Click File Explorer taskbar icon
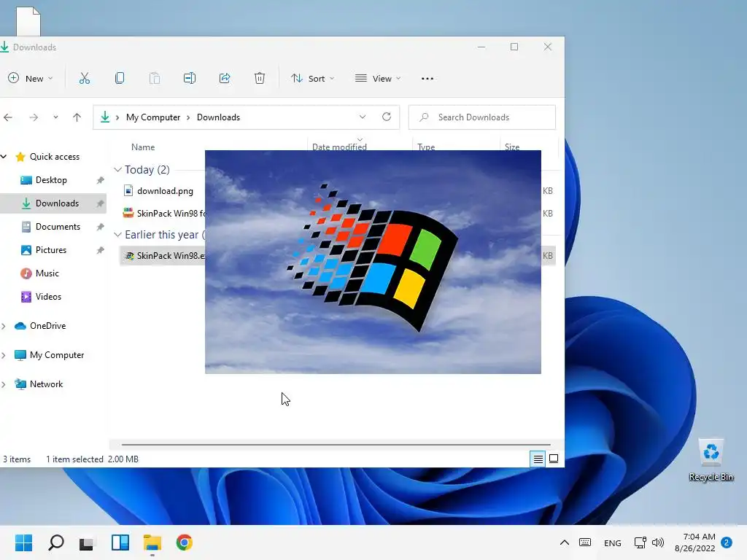Image resolution: width=747 pixels, height=560 pixels. point(152,542)
